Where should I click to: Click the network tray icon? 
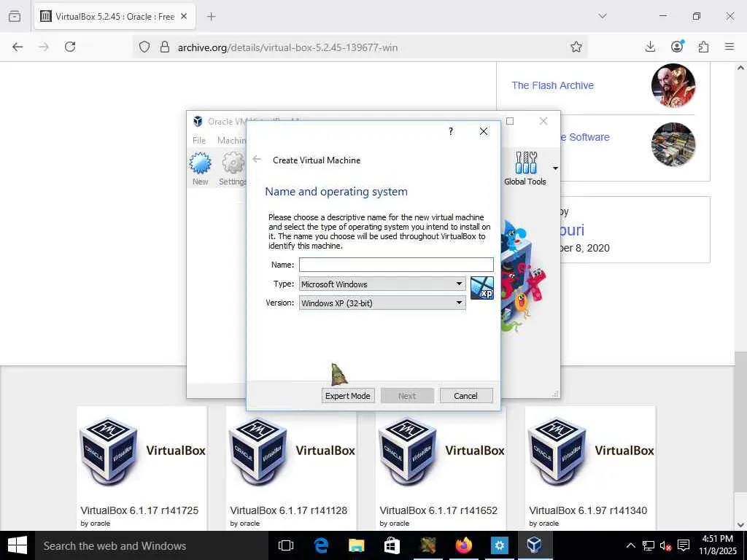pos(649,545)
